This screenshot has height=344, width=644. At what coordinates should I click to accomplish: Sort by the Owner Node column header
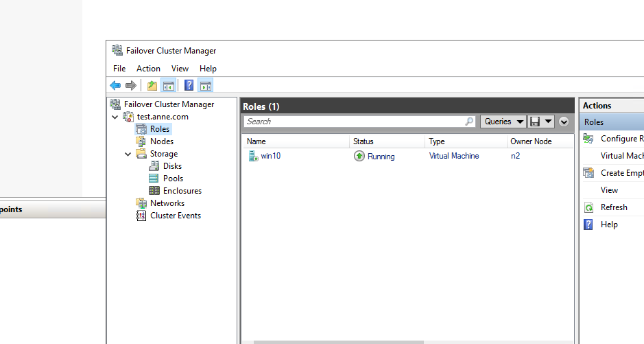coord(540,141)
